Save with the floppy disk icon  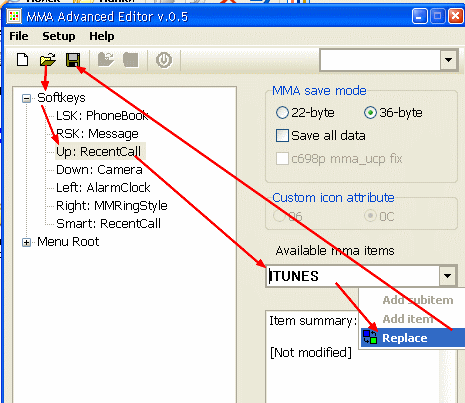[73, 60]
